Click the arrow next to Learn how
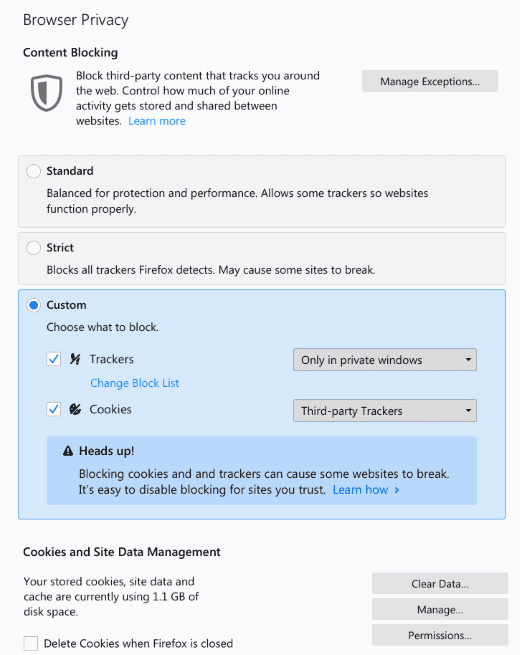The width and height of the screenshot is (520, 655). click(x=397, y=490)
